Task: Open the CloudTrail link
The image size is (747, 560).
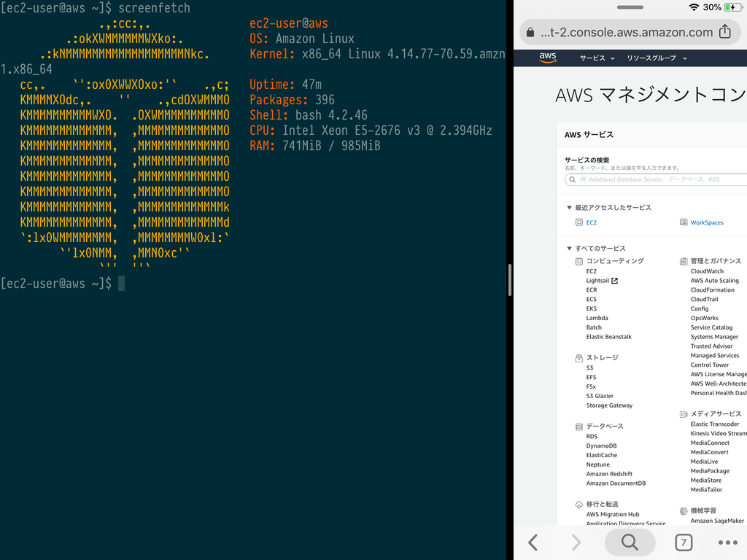Action: 704,300
